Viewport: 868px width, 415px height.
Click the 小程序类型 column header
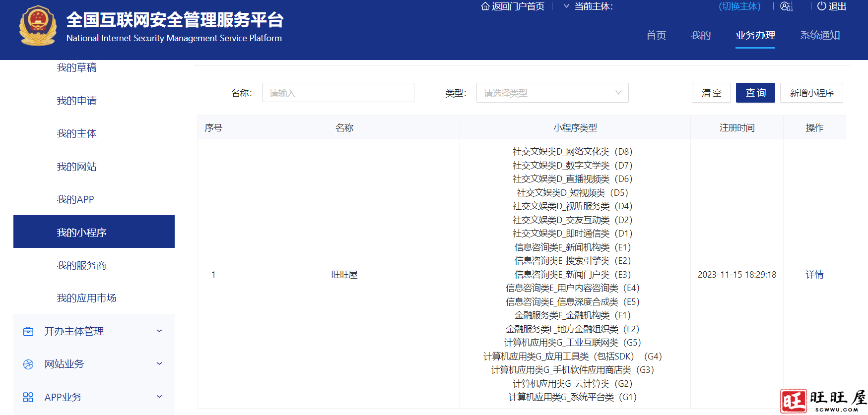coord(575,127)
